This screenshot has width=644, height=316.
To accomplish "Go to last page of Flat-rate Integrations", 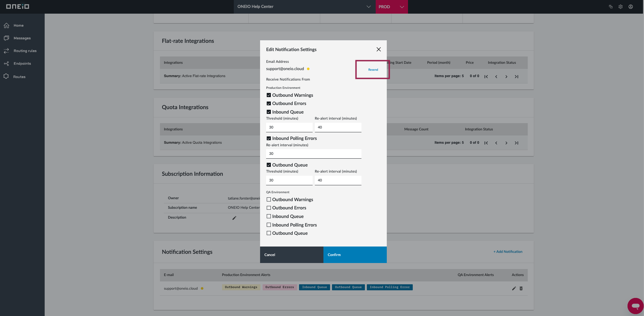I will point(517,76).
